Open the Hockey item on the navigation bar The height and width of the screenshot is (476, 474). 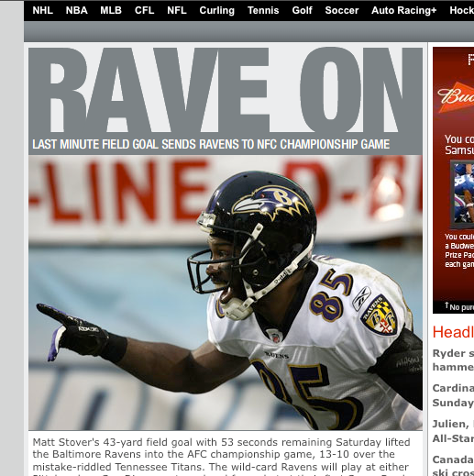click(x=461, y=10)
